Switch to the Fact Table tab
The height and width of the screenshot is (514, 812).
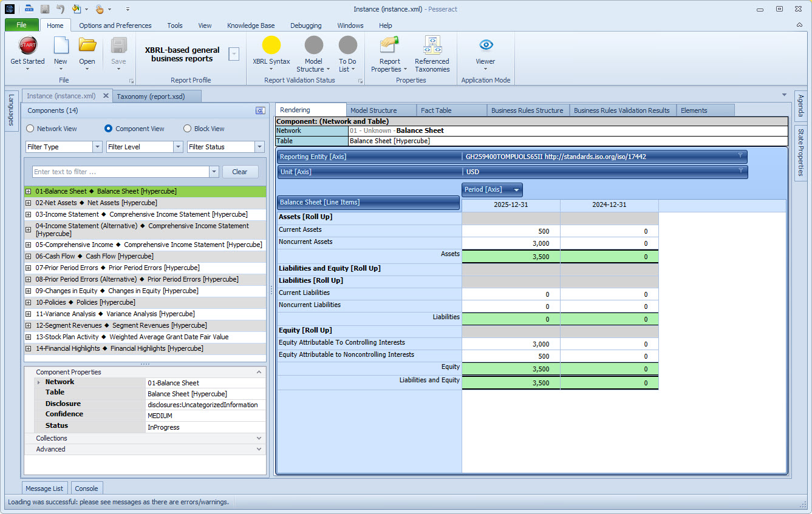click(452, 110)
